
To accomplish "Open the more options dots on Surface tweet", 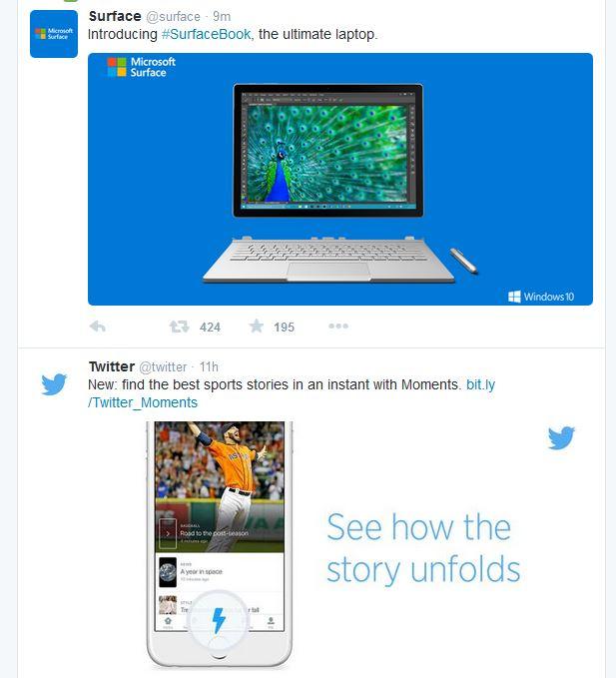I will coord(338,327).
